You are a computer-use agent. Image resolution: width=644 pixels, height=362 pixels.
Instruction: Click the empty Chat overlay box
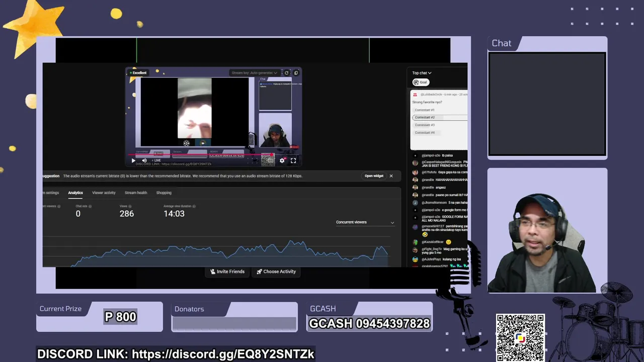click(547, 104)
